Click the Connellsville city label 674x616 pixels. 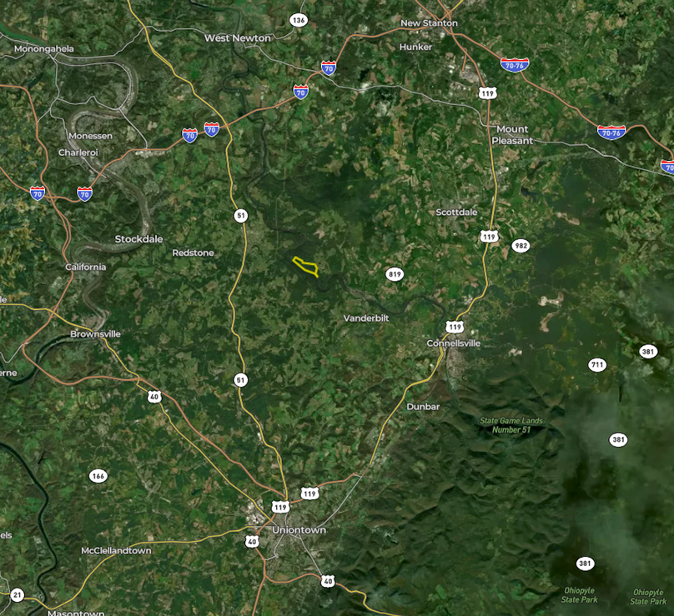click(454, 343)
